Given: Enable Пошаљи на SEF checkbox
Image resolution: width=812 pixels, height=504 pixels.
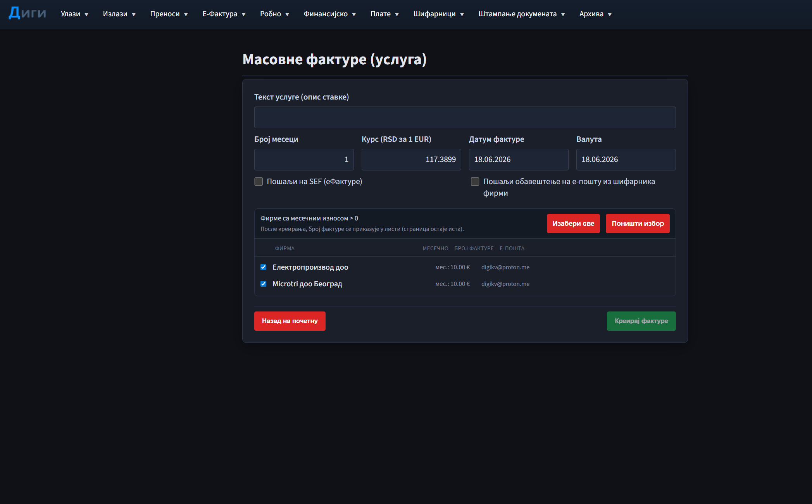Looking at the screenshot, I should (259, 181).
